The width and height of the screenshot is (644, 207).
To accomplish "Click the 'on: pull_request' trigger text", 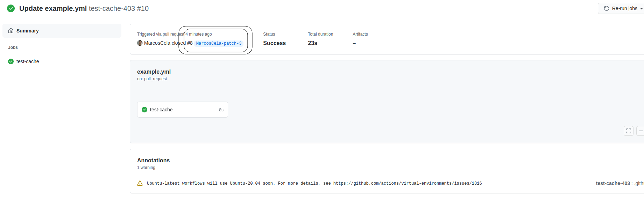I will [x=152, y=79].
